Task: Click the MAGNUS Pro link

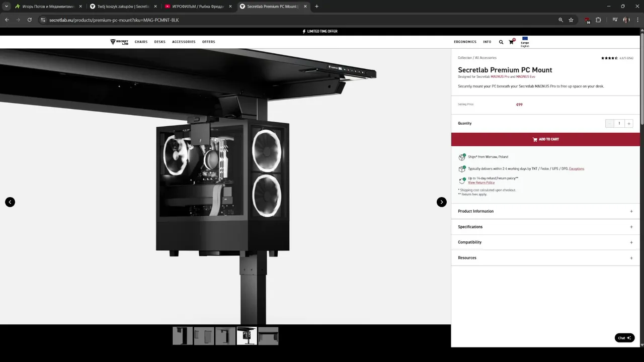Action: [500, 77]
